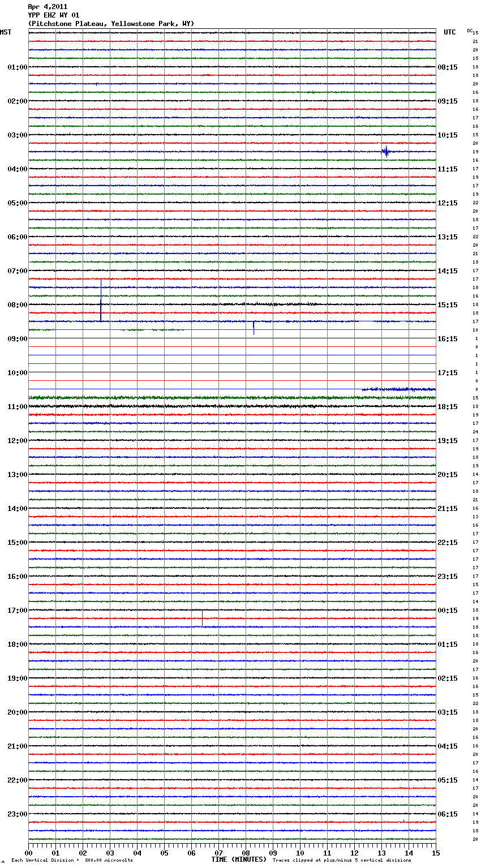Click the 21:00 MST time label
This screenshot has width=481, height=868.
[x=18, y=746]
